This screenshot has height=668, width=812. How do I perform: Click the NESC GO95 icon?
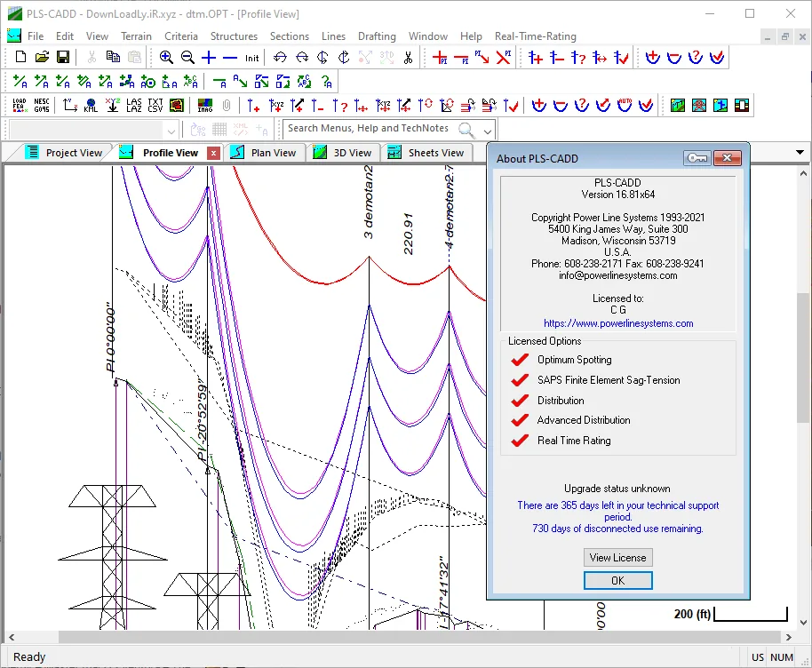coord(42,105)
